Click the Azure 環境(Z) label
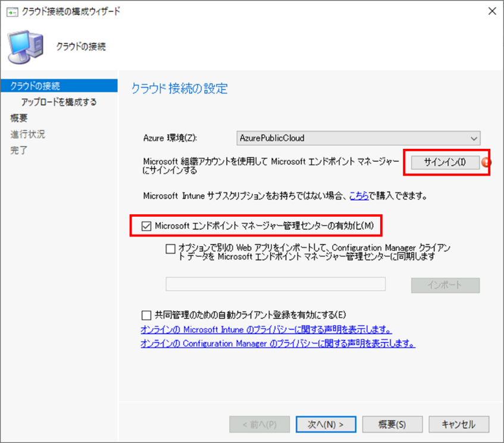 (x=170, y=138)
